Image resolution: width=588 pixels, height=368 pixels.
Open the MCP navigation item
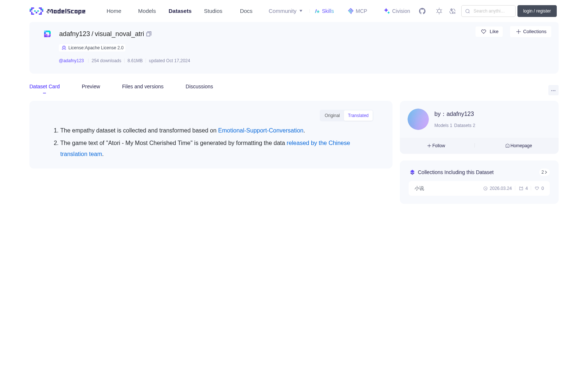357,11
